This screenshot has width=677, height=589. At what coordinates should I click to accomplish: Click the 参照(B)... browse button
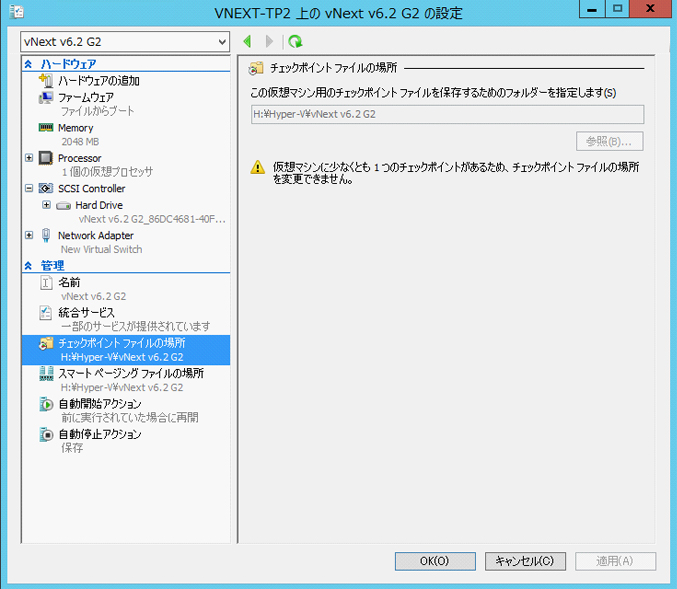(x=609, y=141)
